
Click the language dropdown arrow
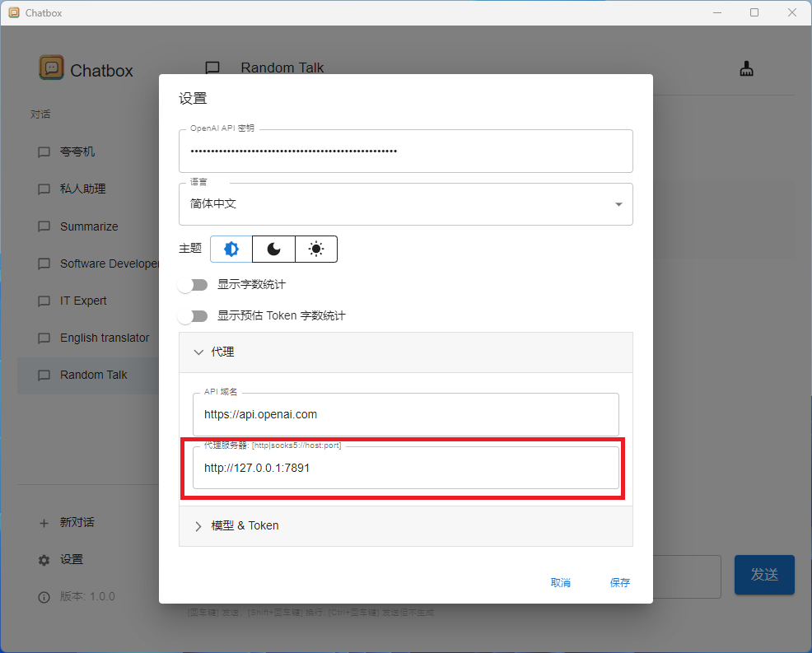point(618,204)
